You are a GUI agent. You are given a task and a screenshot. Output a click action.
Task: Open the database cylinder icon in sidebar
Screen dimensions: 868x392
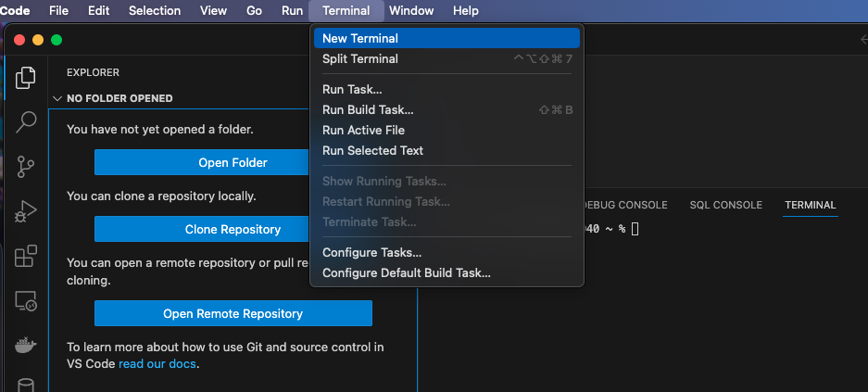[x=26, y=385]
